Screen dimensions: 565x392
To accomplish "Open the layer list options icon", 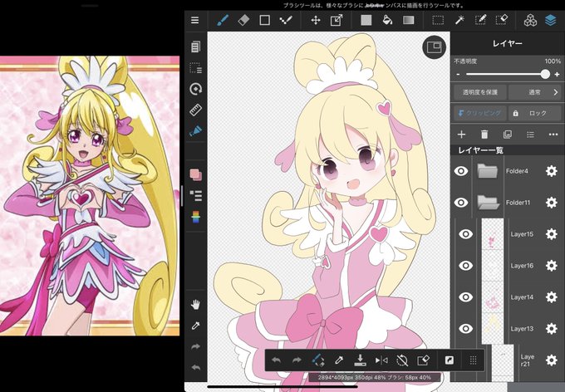I will point(530,135).
